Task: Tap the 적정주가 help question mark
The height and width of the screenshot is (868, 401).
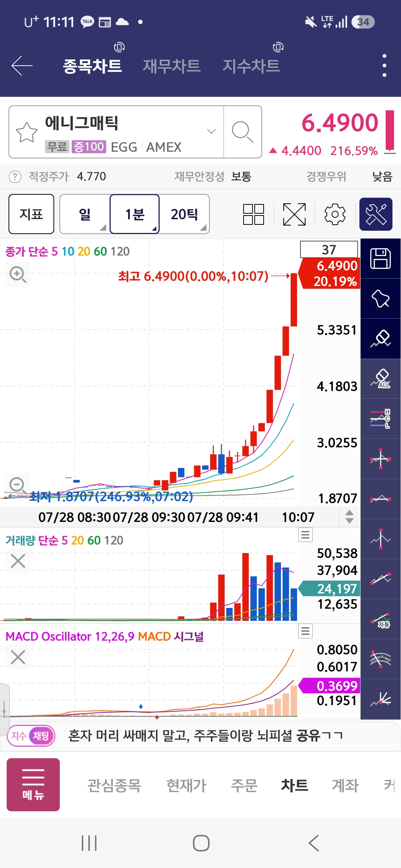Action: point(15,177)
